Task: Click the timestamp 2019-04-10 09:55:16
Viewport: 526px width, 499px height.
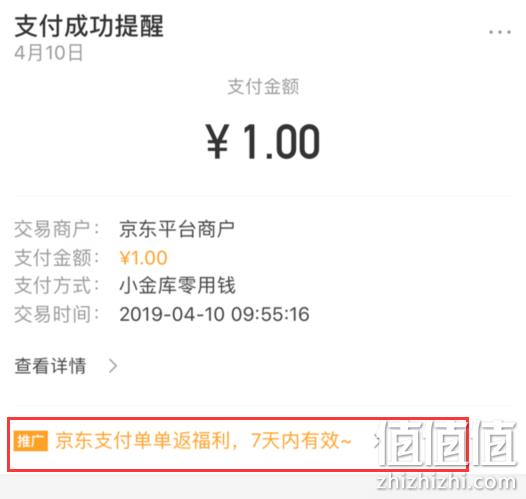Action: click(x=214, y=315)
